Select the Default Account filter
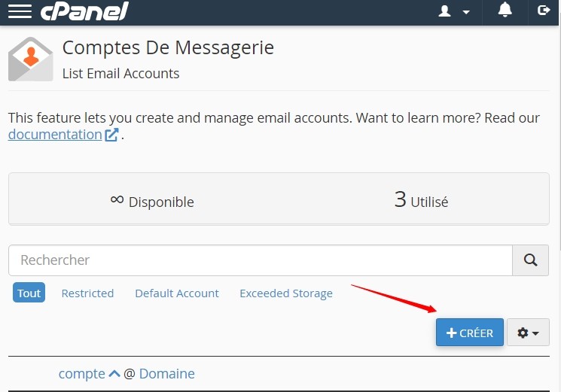This screenshot has width=561, height=392. pyautogui.click(x=177, y=293)
